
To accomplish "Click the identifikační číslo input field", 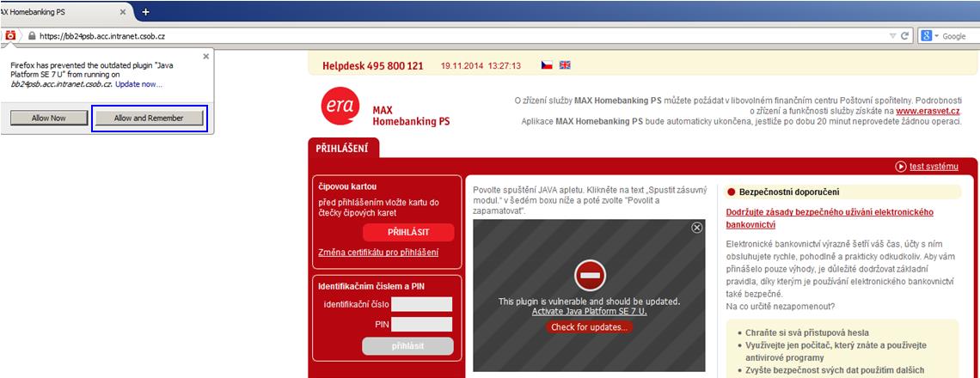I will (x=421, y=304).
